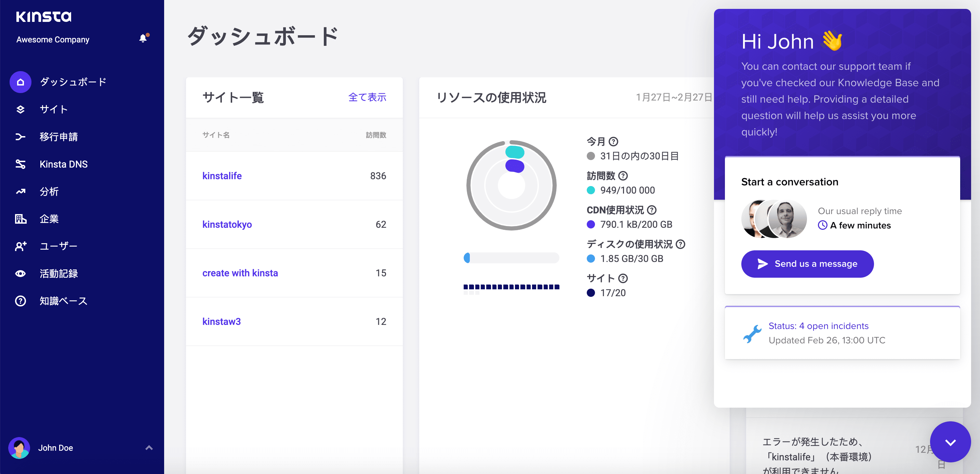Open the 1月27日~2月27日 date range selector

[x=673, y=97]
